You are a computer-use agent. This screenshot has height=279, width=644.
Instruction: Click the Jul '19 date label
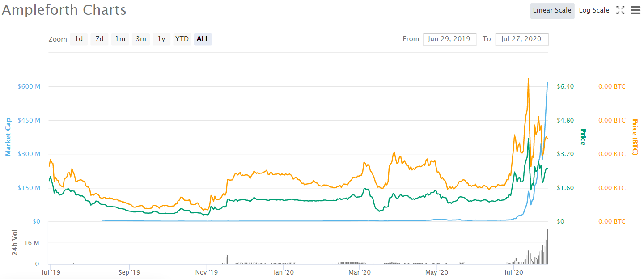(52, 272)
